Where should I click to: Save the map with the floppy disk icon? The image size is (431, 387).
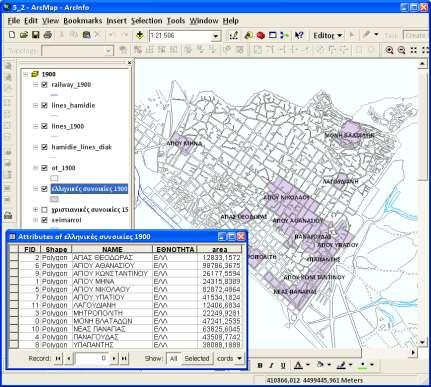(35, 35)
